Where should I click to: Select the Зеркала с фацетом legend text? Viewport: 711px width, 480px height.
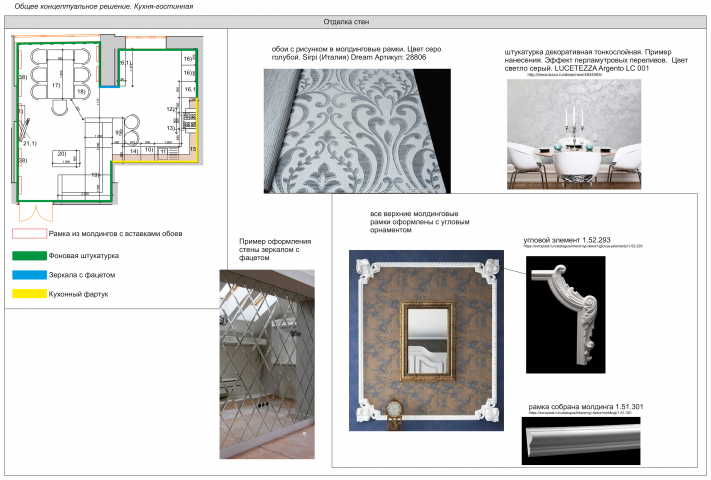click(x=82, y=275)
